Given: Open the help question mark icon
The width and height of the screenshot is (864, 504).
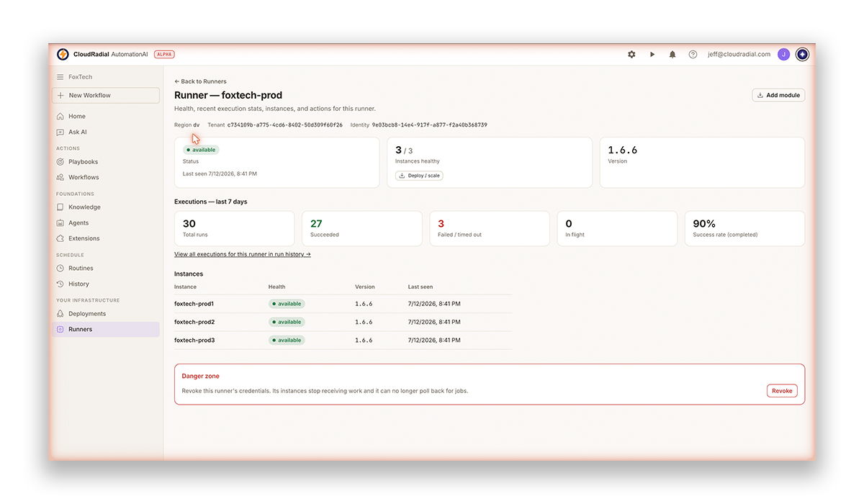Looking at the screenshot, I should coord(693,54).
